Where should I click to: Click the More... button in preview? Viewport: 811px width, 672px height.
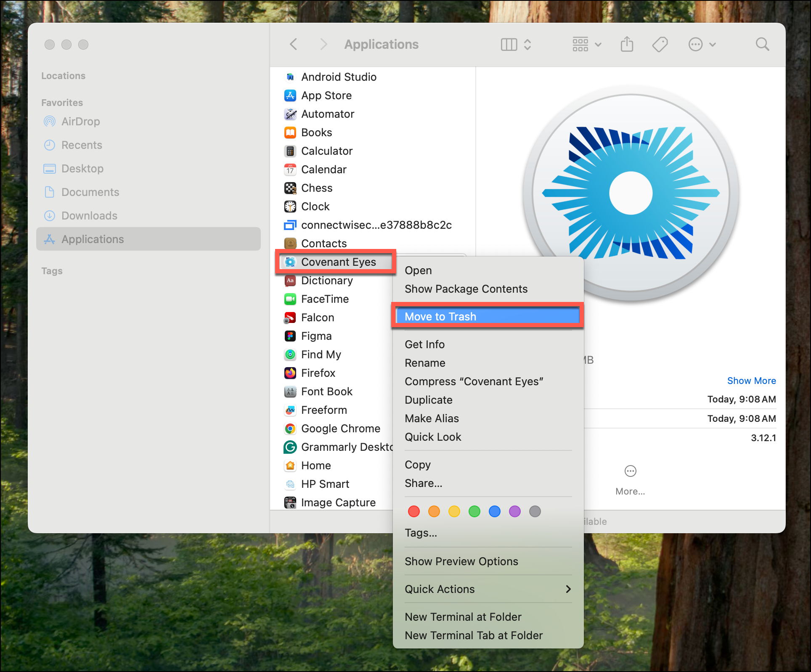point(630,480)
